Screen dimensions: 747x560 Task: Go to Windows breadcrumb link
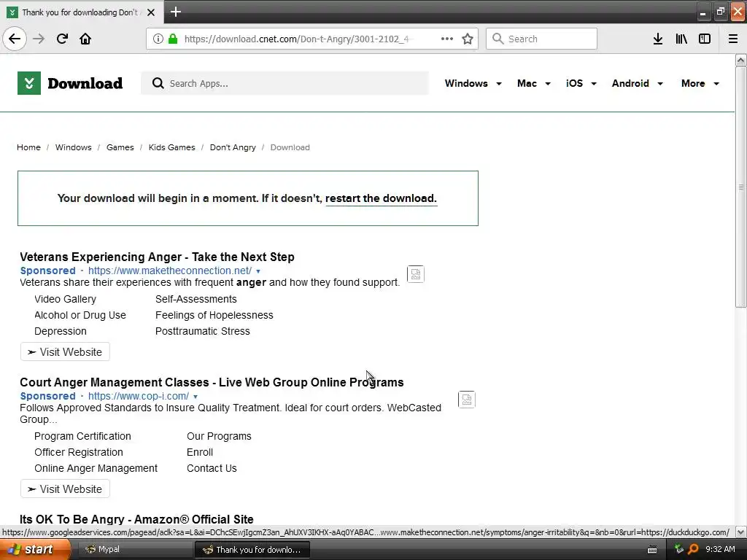tap(74, 147)
